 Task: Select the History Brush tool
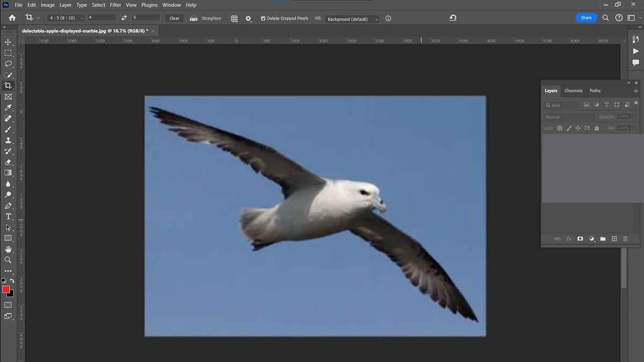(x=8, y=151)
